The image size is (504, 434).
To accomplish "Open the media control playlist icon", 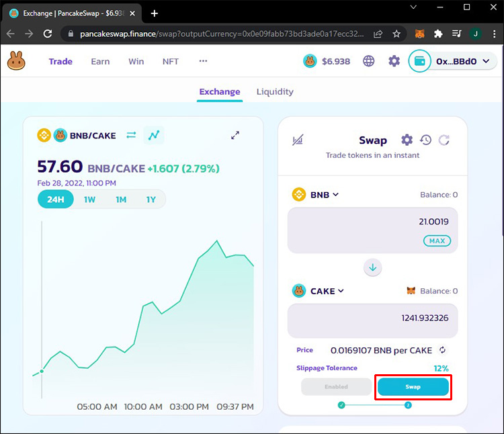I will click(457, 34).
